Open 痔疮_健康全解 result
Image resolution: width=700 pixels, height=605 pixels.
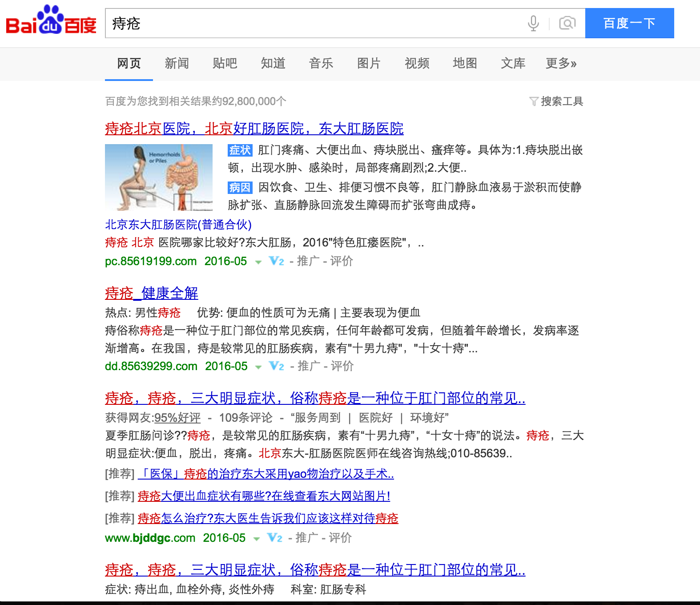152,293
